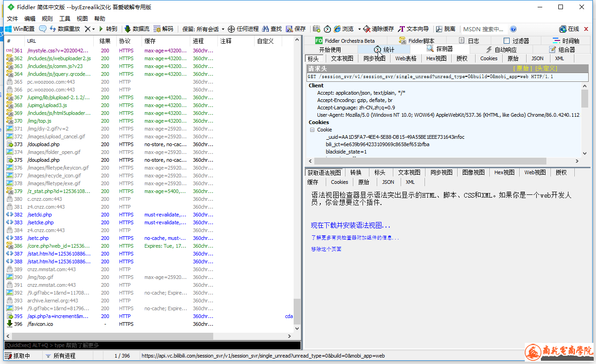
Task: Select session 396 /favicon.ico
Action: (149, 324)
